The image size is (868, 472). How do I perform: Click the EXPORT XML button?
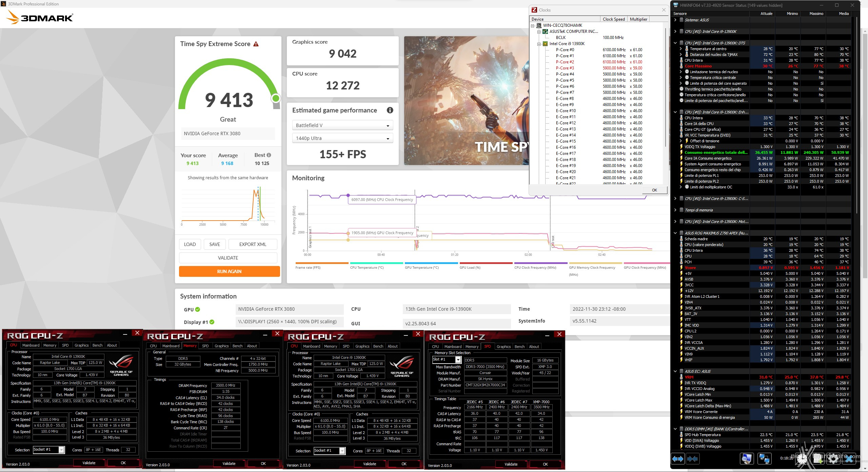click(253, 244)
